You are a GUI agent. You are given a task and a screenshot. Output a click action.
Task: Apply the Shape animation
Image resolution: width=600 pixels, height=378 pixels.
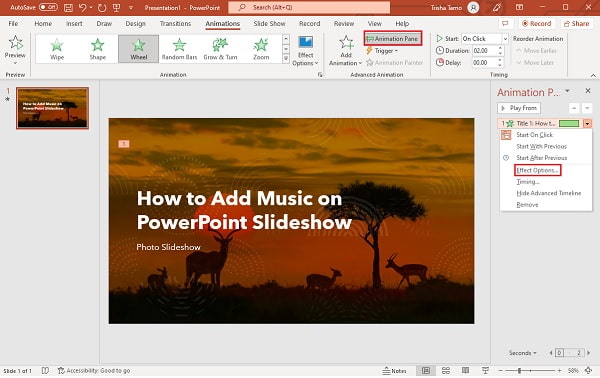98,49
